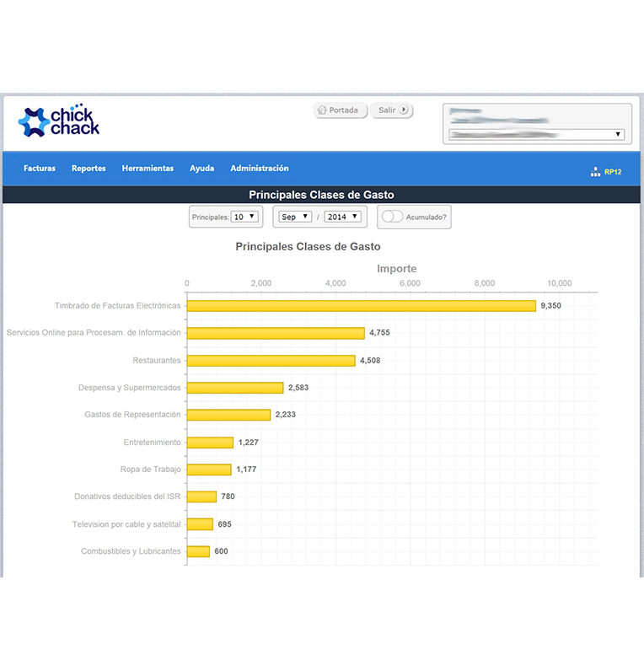Click the Chick Chack logo
Image resolution: width=644 pixels, height=671 pixels.
59,121
